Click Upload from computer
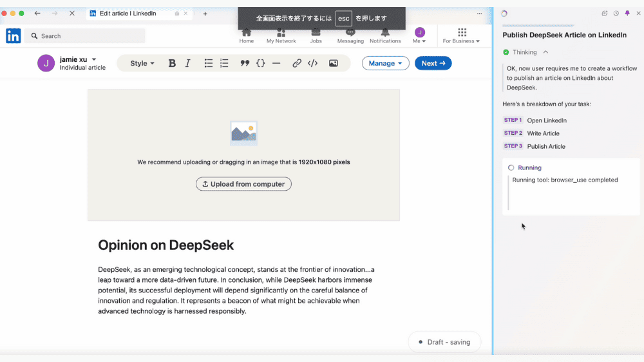The width and height of the screenshot is (644, 362). coord(243,184)
